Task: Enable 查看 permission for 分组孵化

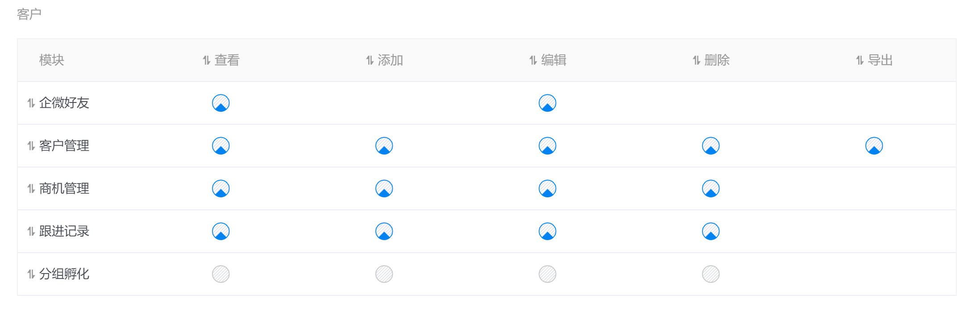Action: (x=221, y=274)
